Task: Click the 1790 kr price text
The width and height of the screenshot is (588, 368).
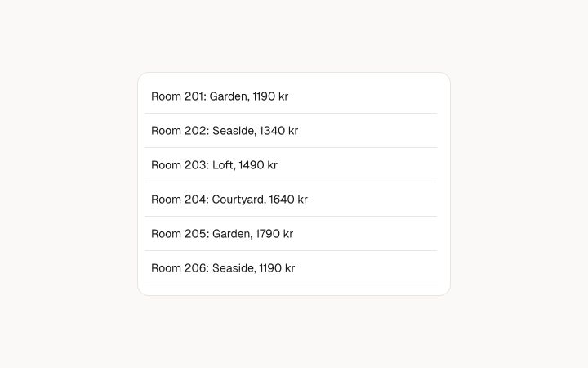Action: (x=274, y=234)
